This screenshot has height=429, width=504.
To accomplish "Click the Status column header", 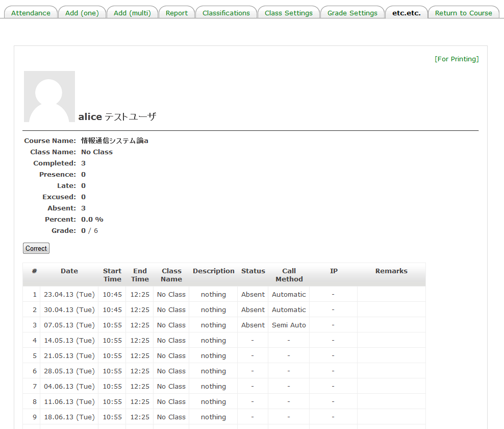I will click(253, 271).
